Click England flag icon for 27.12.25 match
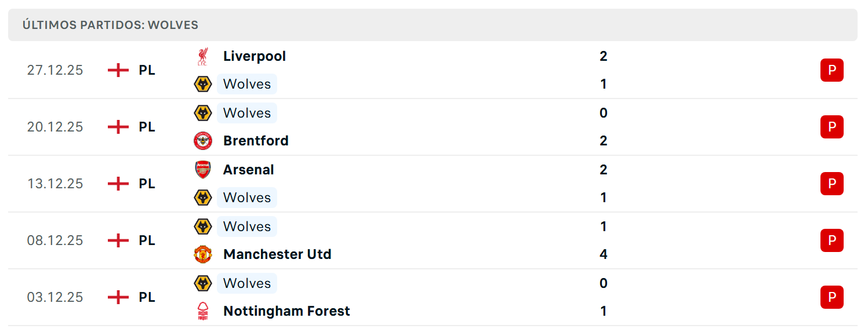 [x=118, y=70]
